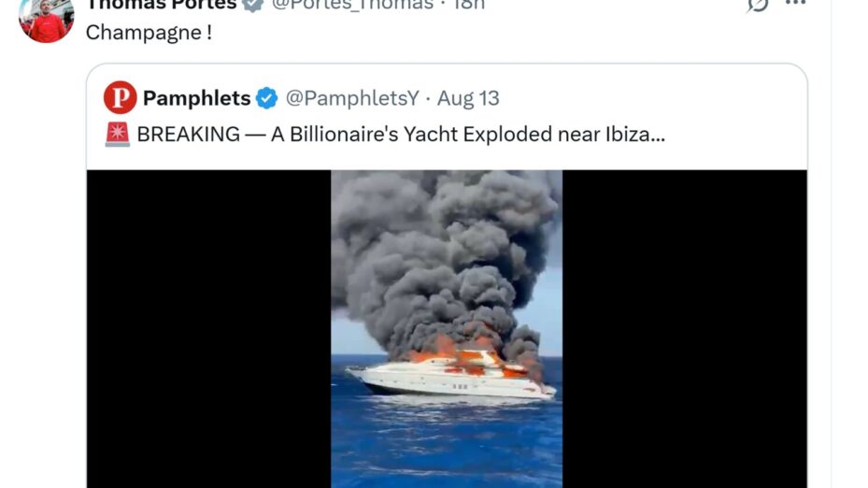Click the 'Champagne !' tweet text

point(149,32)
